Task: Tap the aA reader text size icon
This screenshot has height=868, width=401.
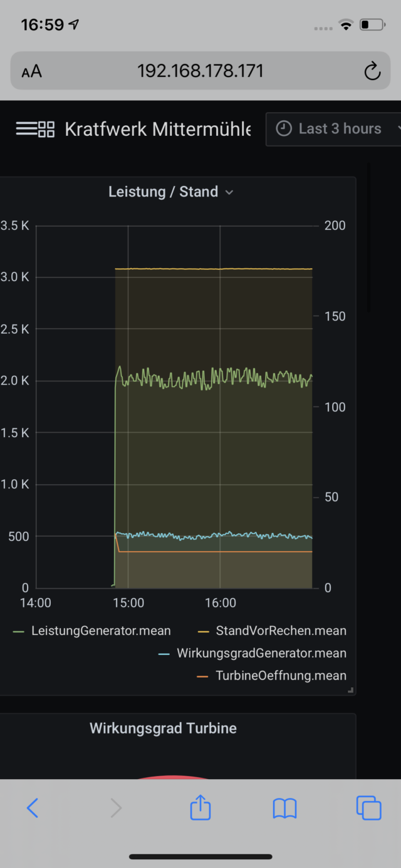Action: [x=31, y=71]
